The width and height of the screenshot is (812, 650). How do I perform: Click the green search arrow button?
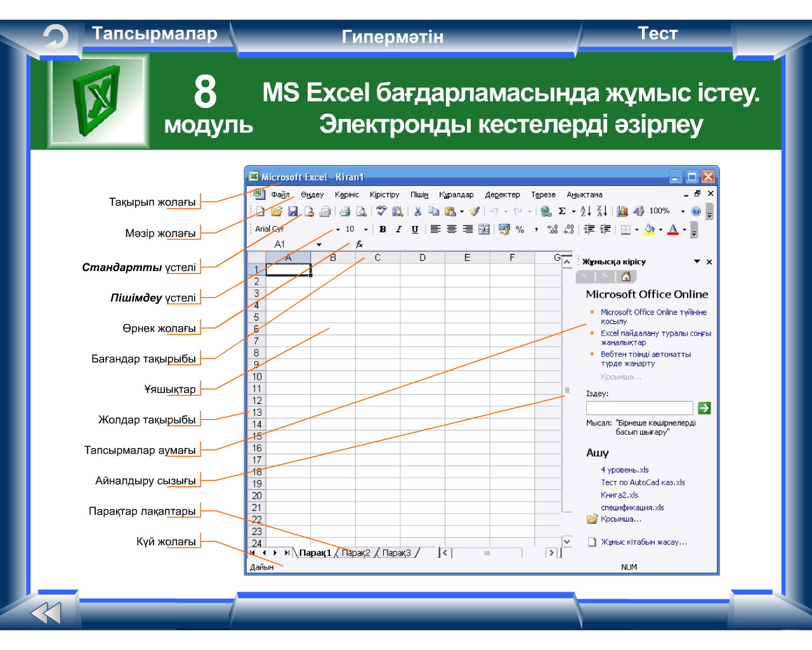pyautogui.click(x=704, y=408)
